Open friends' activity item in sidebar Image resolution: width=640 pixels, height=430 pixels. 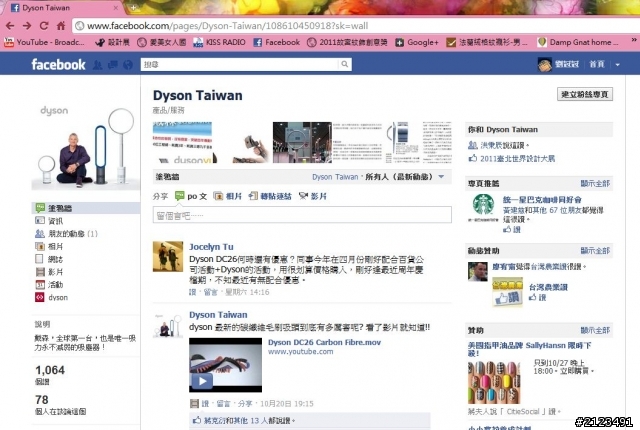click(x=67, y=234)
